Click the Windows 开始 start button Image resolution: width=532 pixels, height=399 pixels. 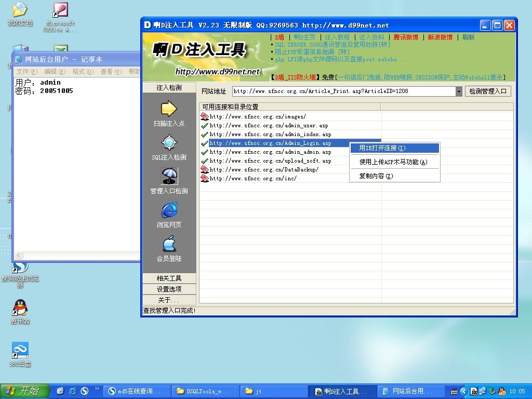25,391
